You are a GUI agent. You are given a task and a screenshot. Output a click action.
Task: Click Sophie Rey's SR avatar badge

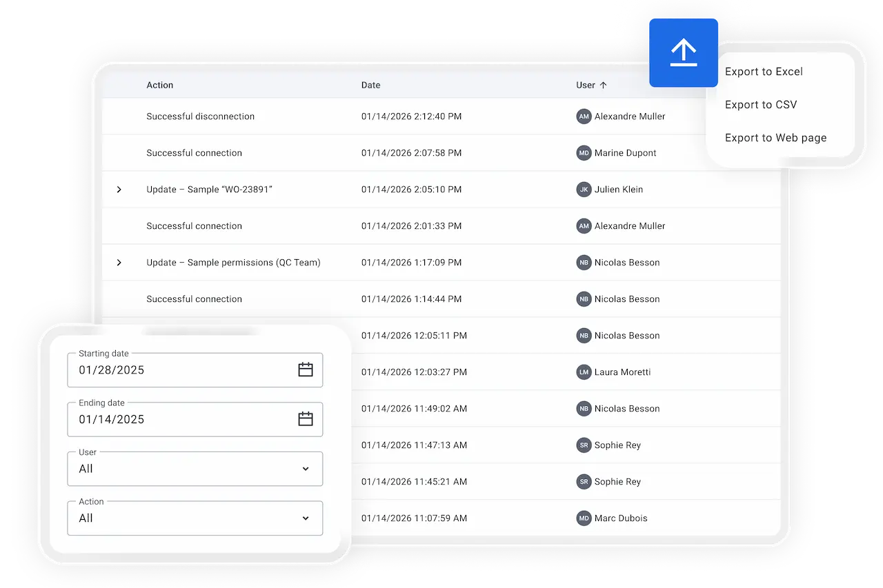[x=583, y=445]
